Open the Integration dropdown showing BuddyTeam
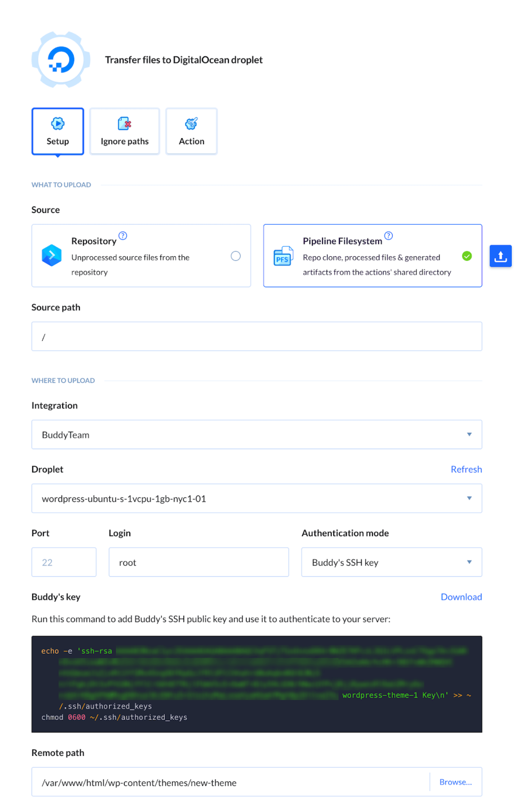 tap(257, 434)
